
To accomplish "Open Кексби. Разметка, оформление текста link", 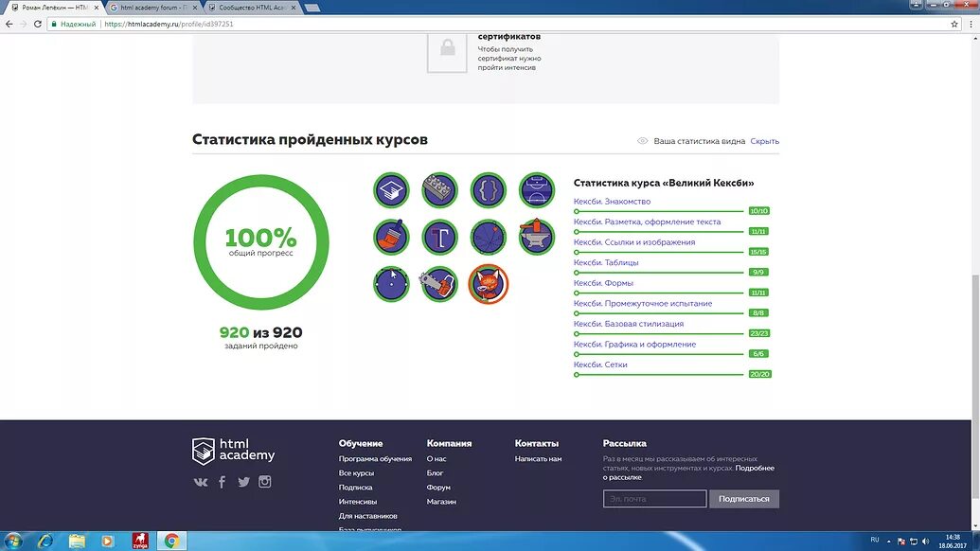I will point(647,222).
